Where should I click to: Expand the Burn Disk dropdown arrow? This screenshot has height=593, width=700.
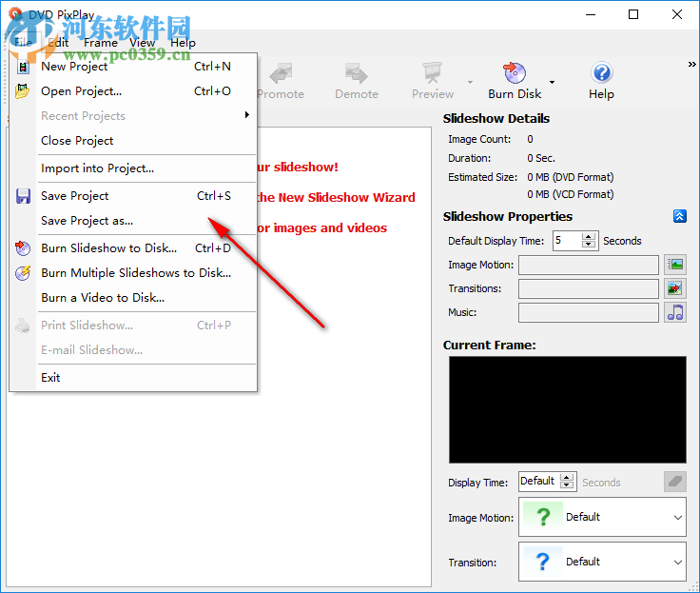tap(553, 82)
